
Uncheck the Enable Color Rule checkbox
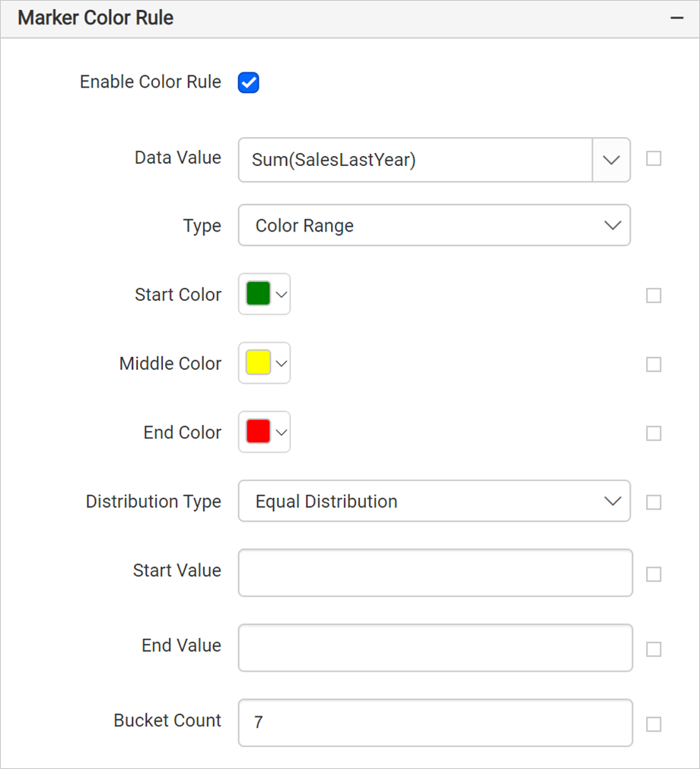(249, 82)
